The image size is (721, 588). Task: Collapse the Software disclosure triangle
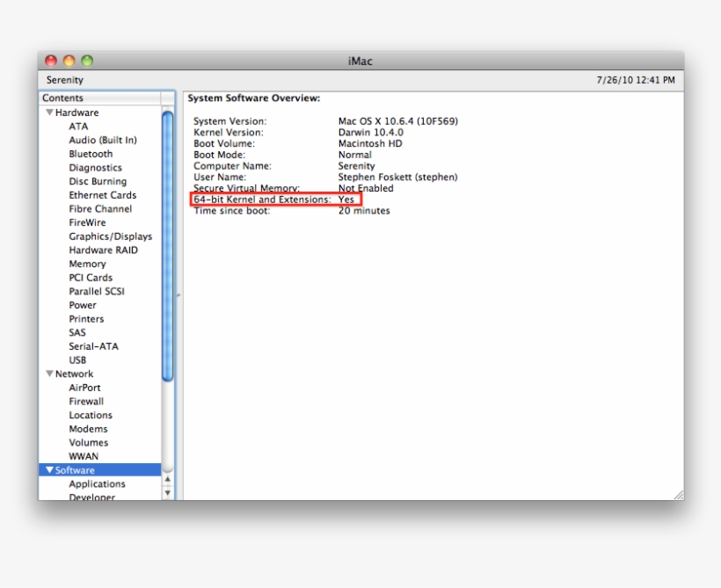point(49,470)
